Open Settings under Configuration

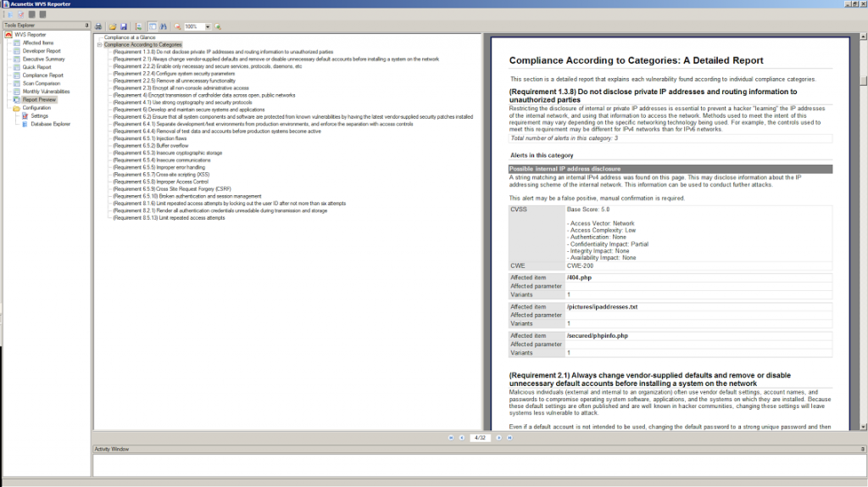39,115
